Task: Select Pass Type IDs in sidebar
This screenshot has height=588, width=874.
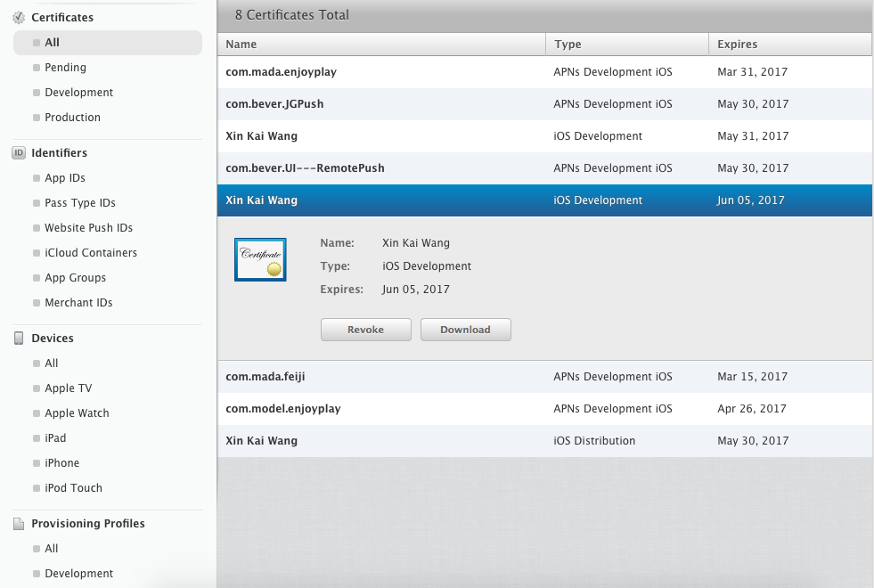Action: pyautogui.click(x=79, y=203)
